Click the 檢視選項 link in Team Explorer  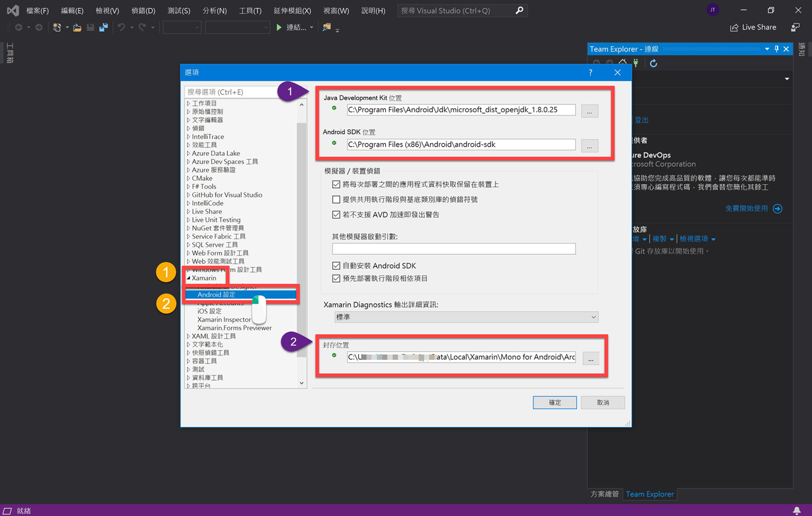click(x=694, y=239)
